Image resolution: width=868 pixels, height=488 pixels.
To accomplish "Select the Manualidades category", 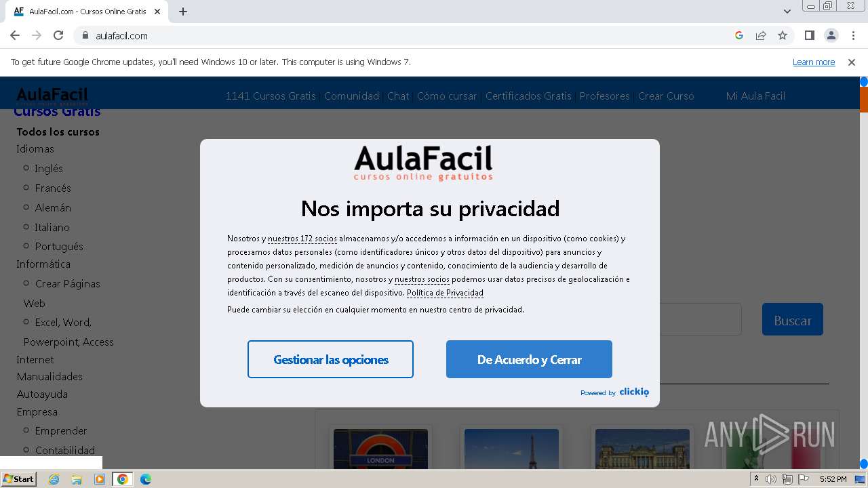I will tap(50, 376).
